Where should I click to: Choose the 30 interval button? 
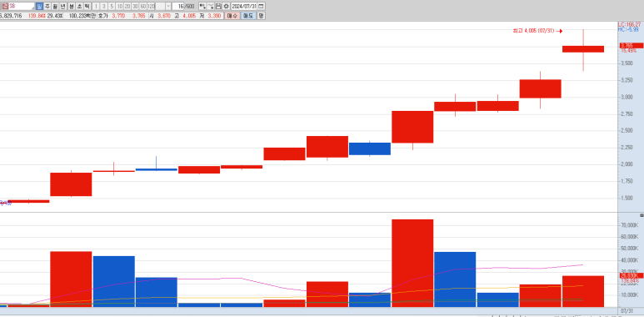click(135, 6)
